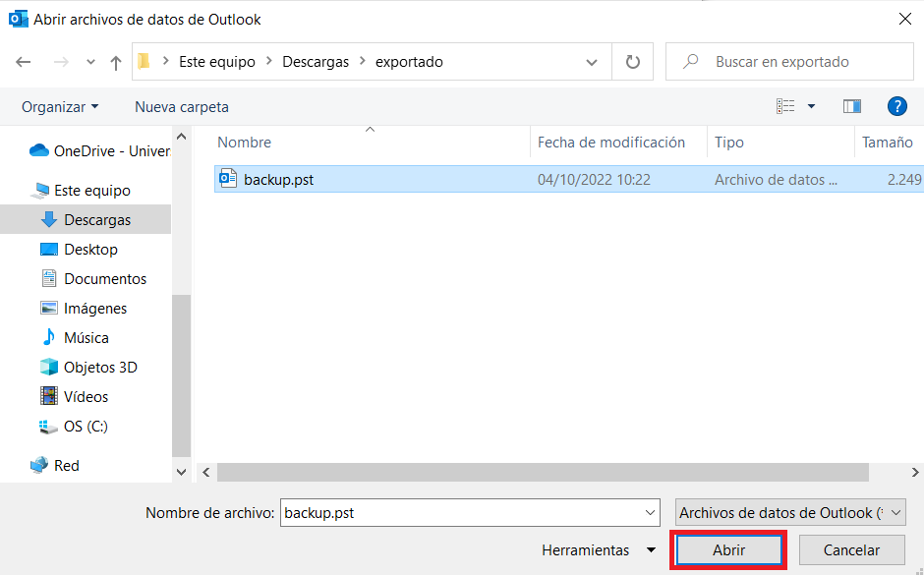This screenshot has height=575, width=924.
Task: Click the Nombre de archivo input field
Action: click(460, 513)
